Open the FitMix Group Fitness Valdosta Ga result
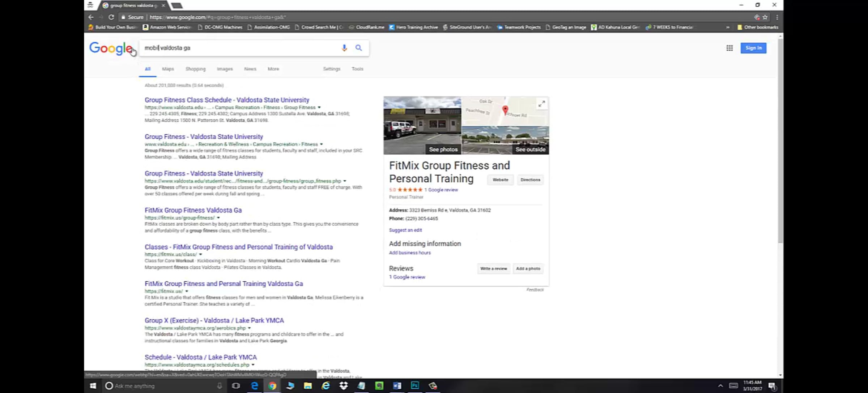 [x=193, y=210]
